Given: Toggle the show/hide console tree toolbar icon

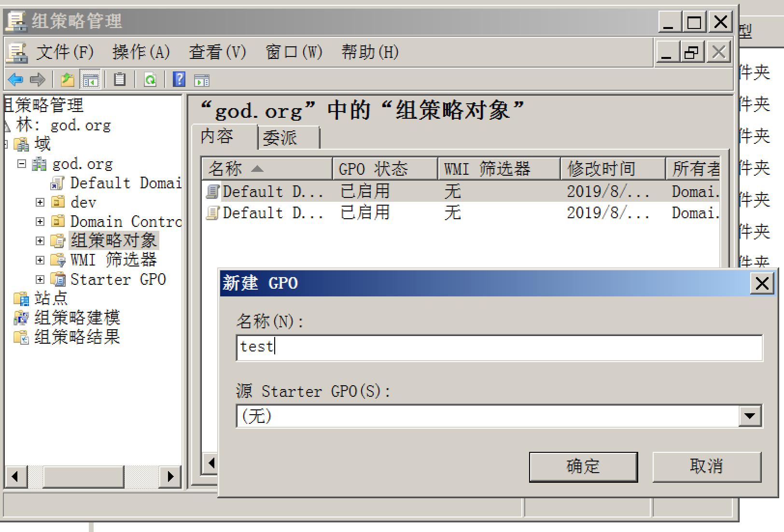Looking at the screenshot, I should click(90, 79).
